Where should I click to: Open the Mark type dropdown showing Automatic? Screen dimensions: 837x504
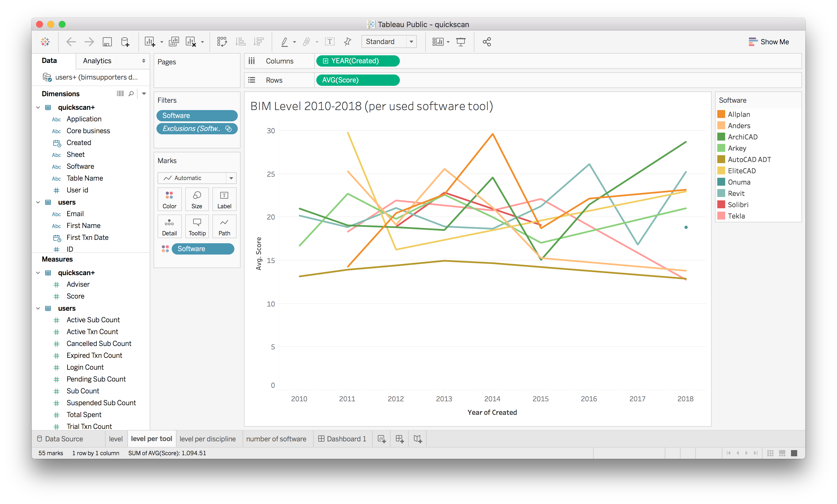click(x=197, y=178)
